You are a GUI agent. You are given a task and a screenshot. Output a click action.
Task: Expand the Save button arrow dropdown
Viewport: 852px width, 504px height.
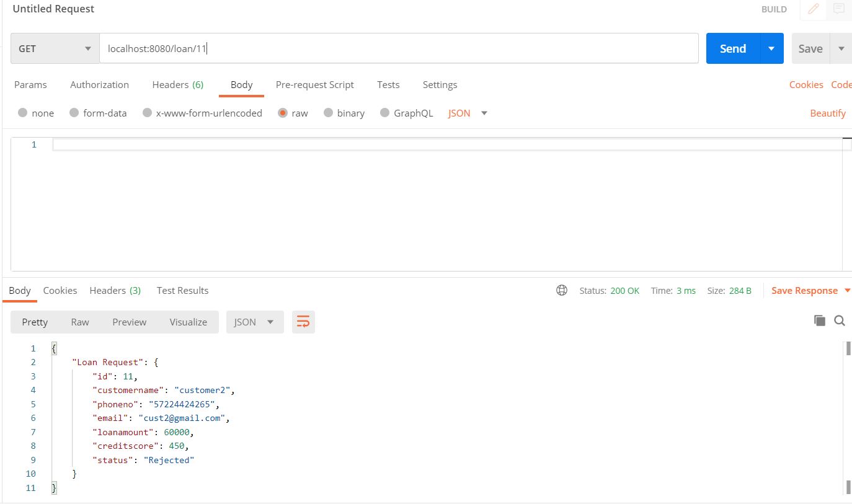[x=841, y=48]
